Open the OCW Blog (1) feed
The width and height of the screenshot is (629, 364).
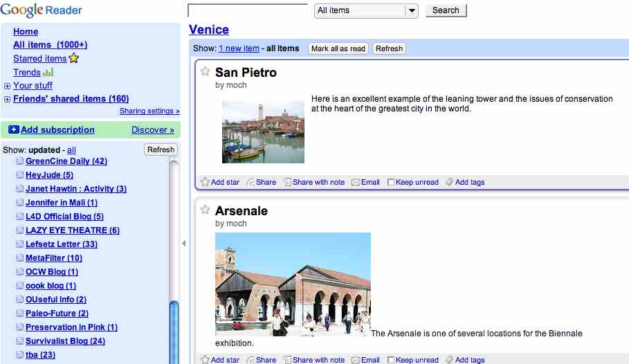[52, 272]
